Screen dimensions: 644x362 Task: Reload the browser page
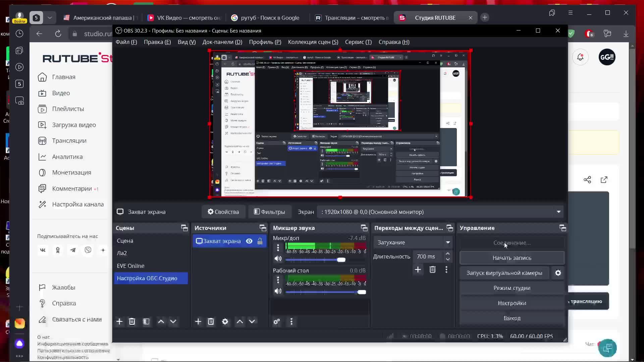pyautogui.click(x=58, y=34)
